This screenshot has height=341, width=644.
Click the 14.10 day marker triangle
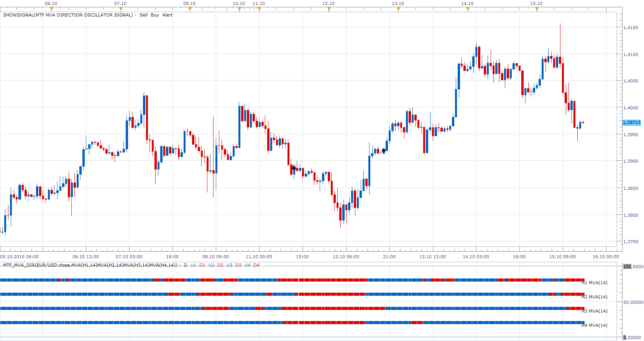pyautogui.click(x=468, y=10)
